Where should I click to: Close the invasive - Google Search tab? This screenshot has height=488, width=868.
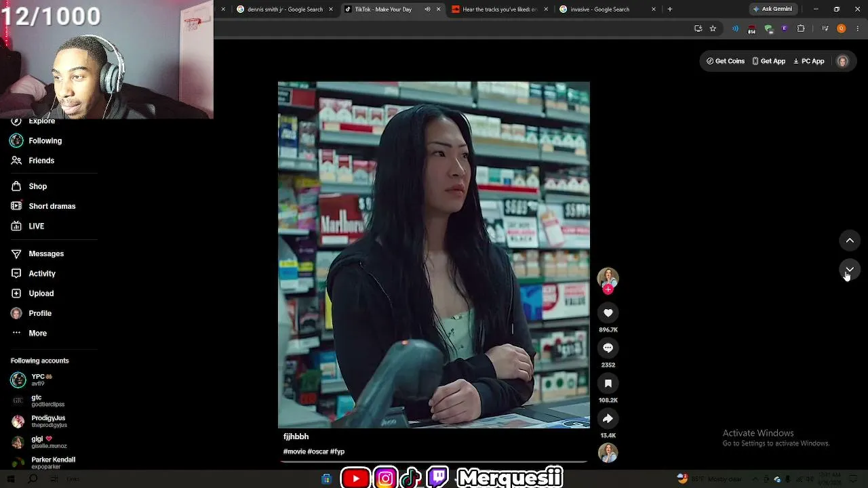coord(654,9)
